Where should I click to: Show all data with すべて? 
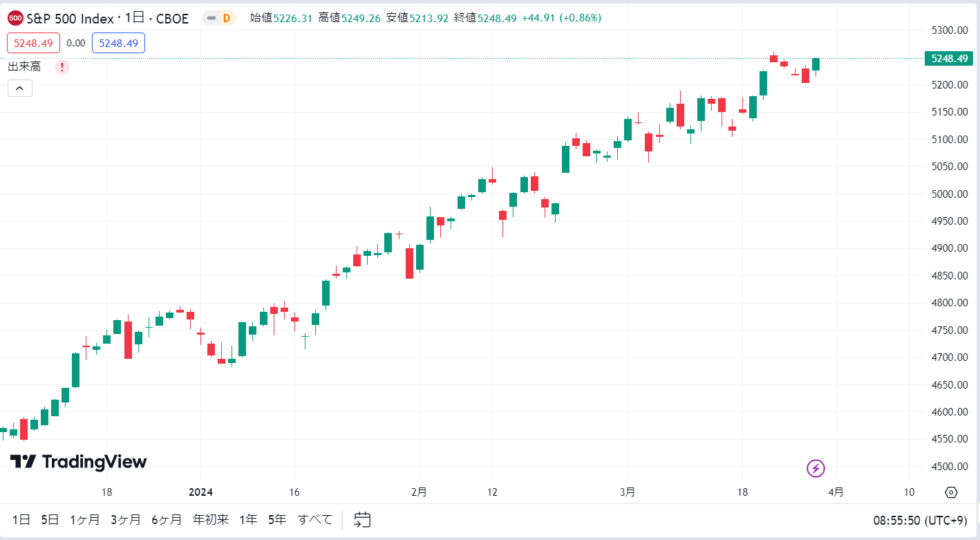coord(315,520)
